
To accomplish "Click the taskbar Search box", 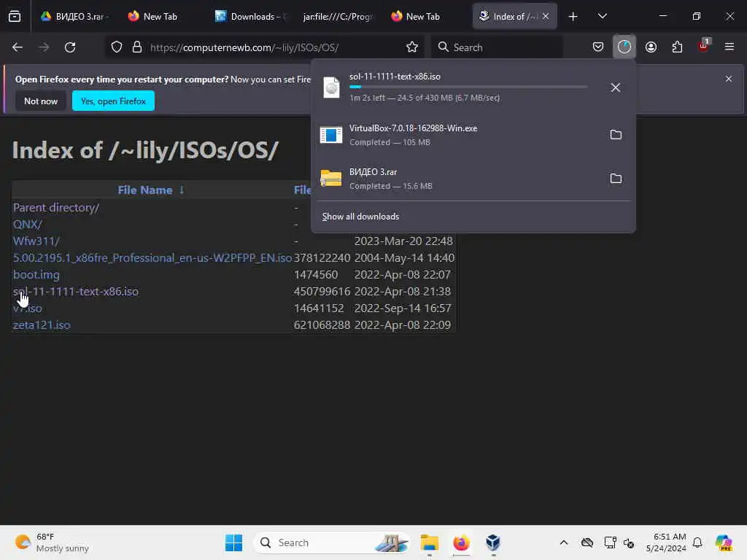I will (x=332, y=542).
